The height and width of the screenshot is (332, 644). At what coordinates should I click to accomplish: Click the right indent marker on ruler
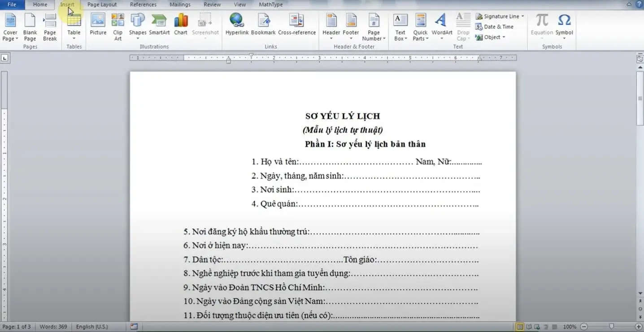pos(479,60)
